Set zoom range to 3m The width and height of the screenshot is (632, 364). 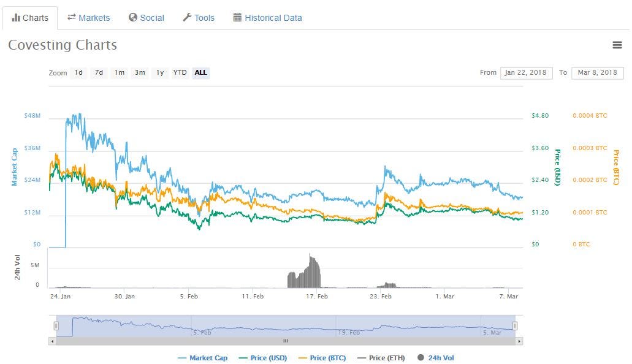140,72
